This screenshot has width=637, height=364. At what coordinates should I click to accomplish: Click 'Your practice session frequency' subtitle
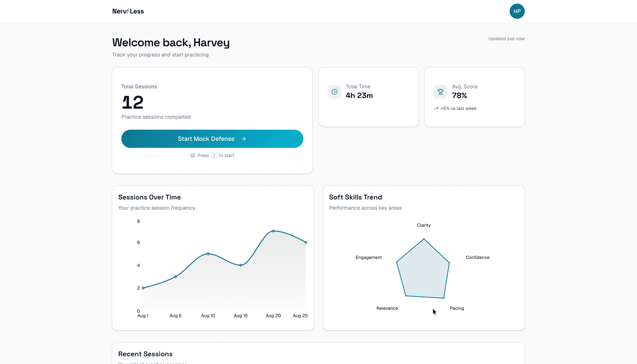point(156,208)
